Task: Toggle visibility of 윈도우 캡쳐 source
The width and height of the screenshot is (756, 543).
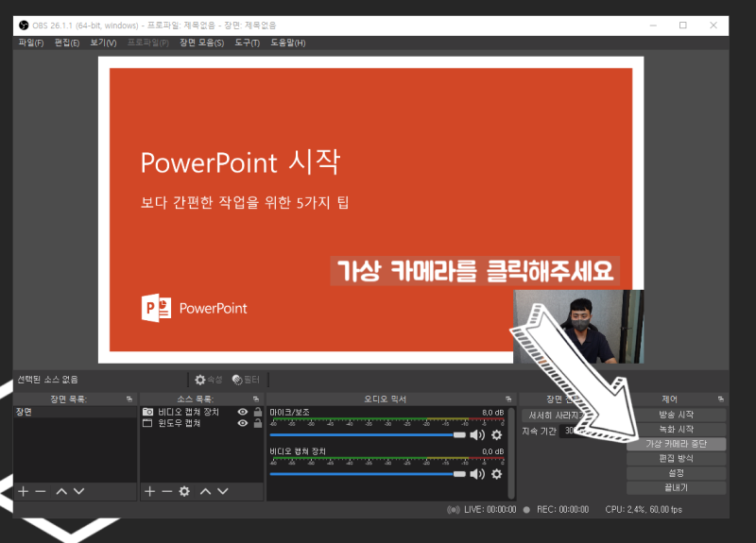Action: 243,423
